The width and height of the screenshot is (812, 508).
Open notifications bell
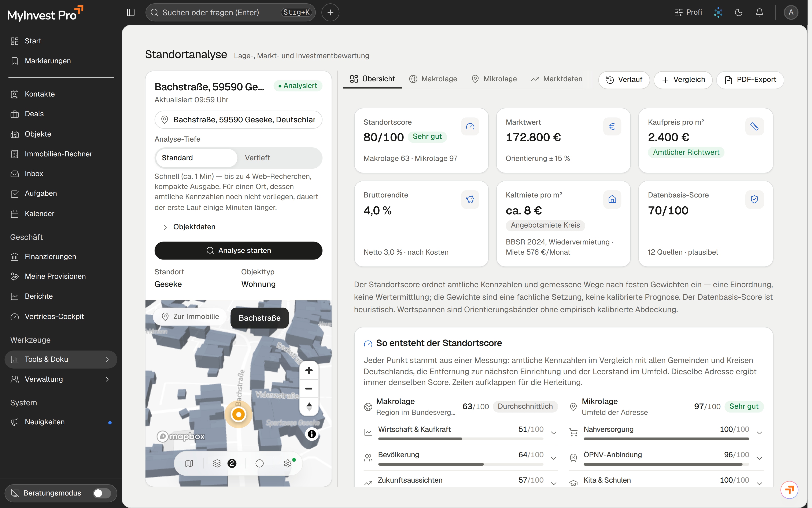[x=759, y=12]
